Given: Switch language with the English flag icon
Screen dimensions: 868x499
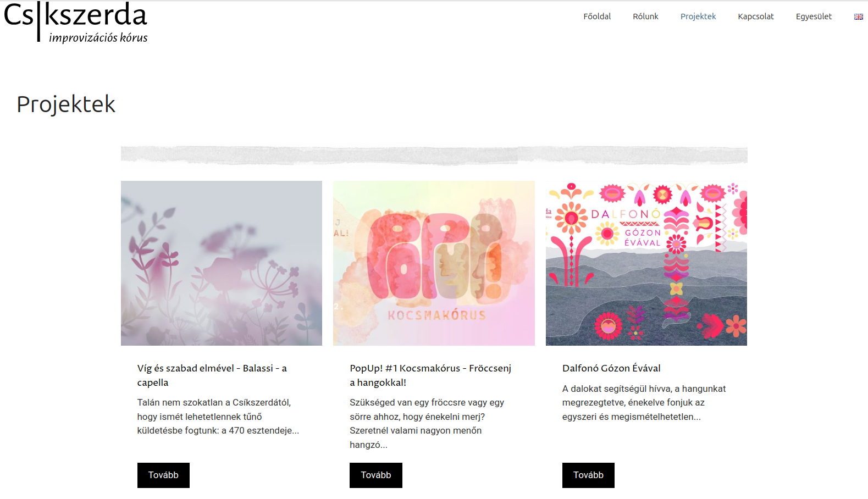Looking at the screenshot, I should coord(858,17).
